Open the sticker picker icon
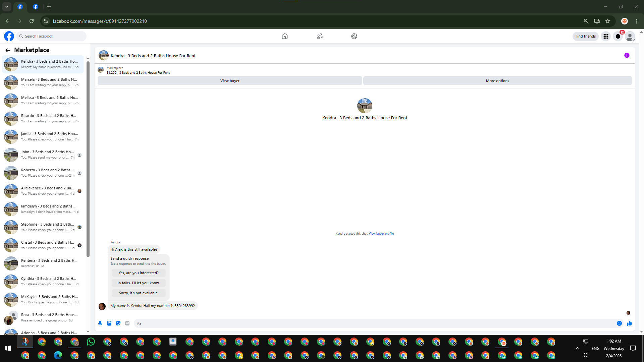The width and height of the screenshot is (644, 362). tap(118, 323)
